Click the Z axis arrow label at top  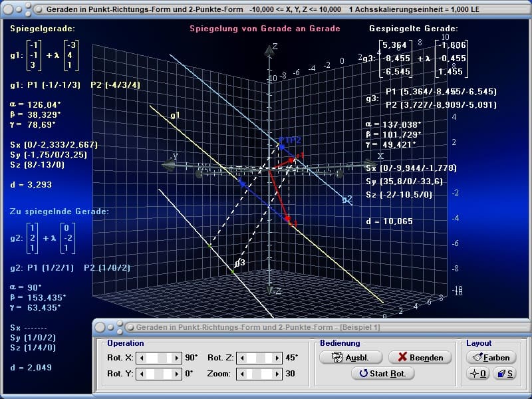(275, 47)
